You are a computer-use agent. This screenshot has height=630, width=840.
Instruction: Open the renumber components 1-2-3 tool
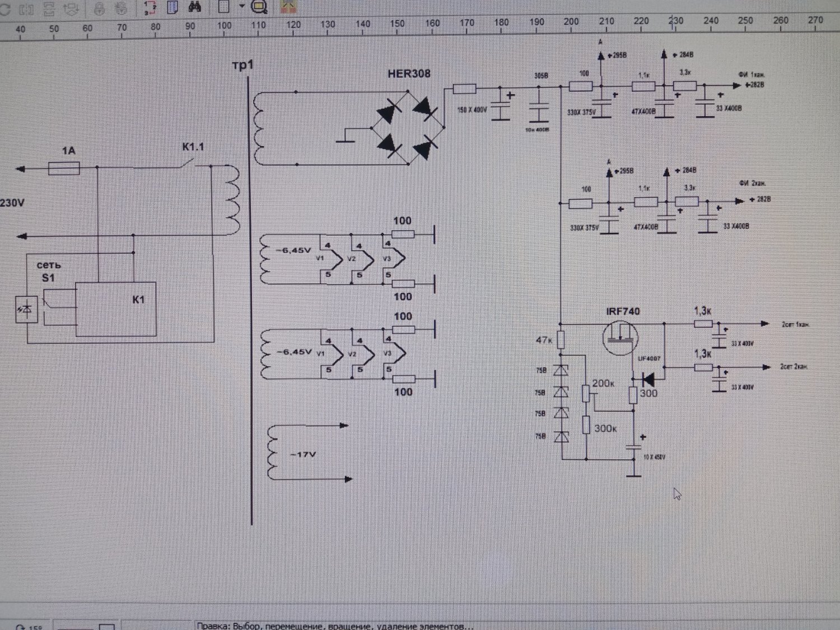pyautogui.click(x=150, y=7)
